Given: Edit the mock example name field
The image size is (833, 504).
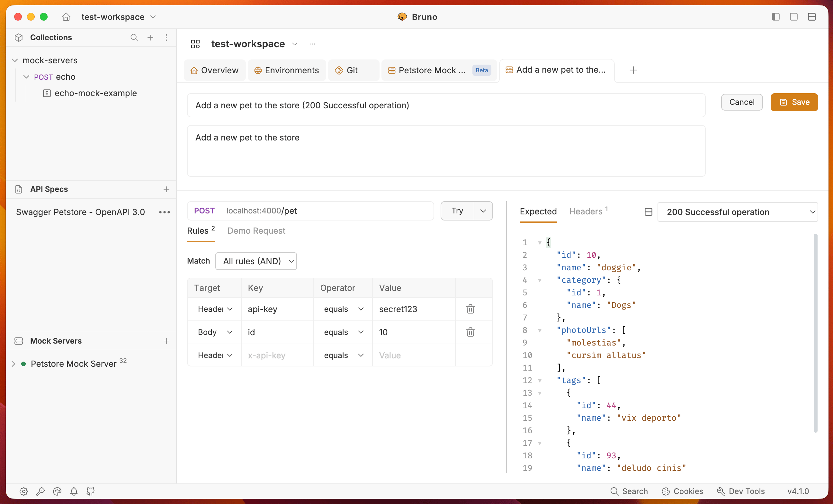Looking at the screenshot, I should click(x=446, y=105).
